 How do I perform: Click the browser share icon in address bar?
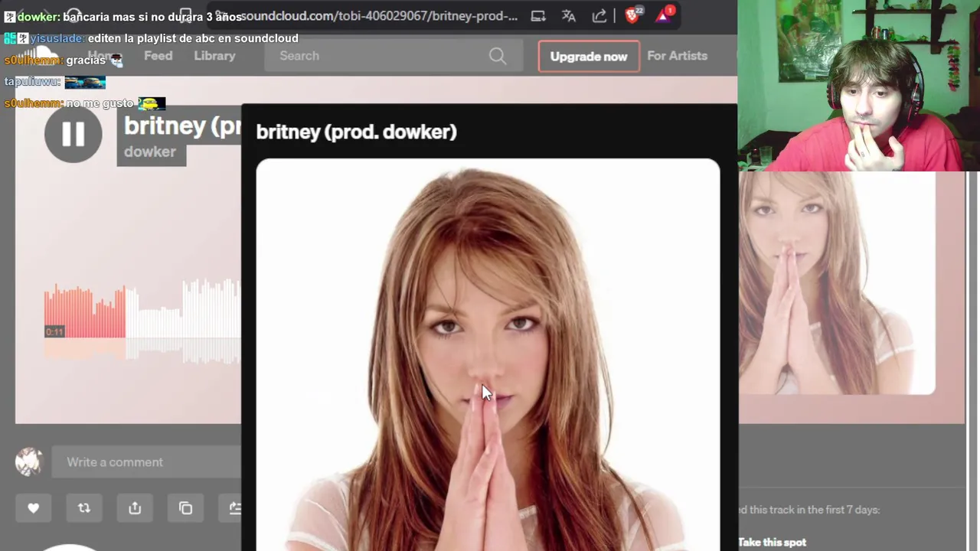(599, 15)
